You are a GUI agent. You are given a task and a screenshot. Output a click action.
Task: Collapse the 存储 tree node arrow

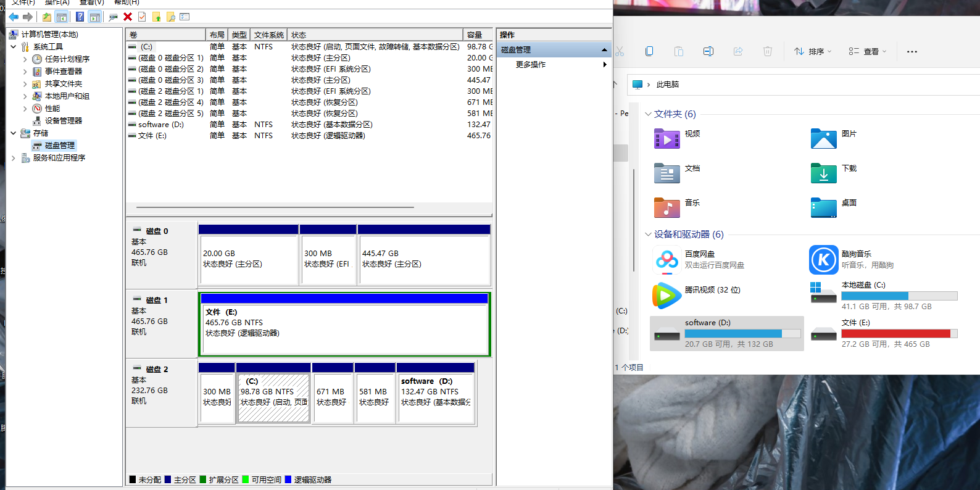[x=14, y=133]
